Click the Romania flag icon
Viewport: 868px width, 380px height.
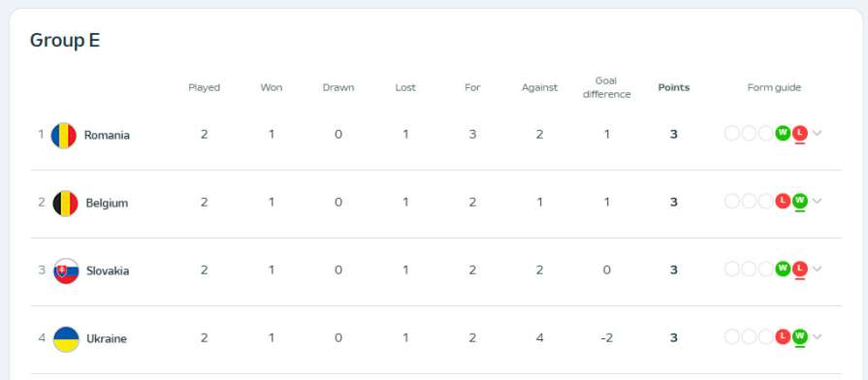tap(64, 136)
